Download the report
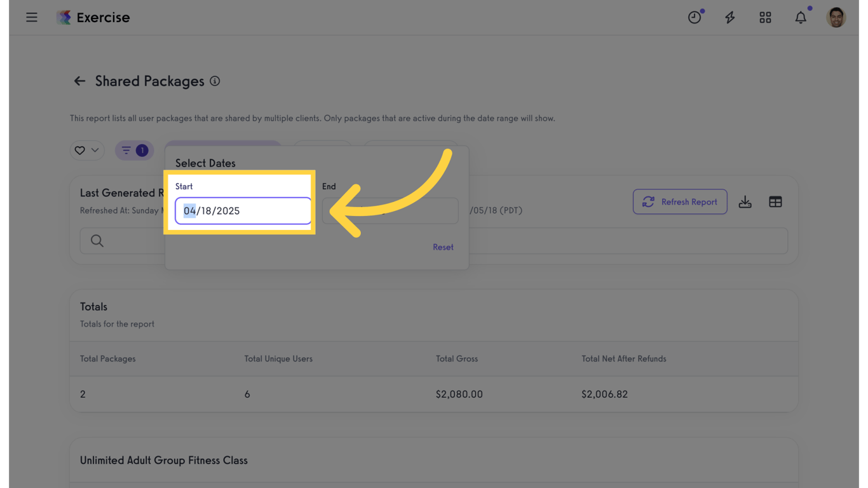The image size is (868, 488). 745,202
